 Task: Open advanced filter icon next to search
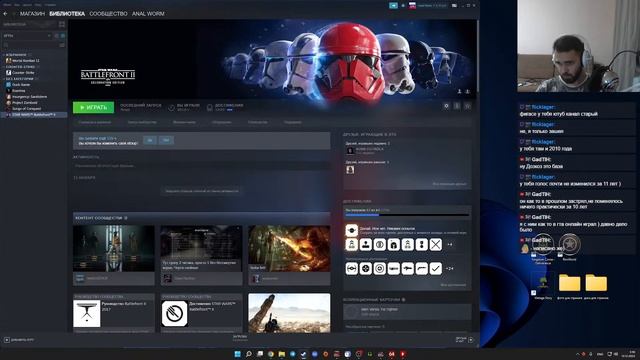point(62,45)
